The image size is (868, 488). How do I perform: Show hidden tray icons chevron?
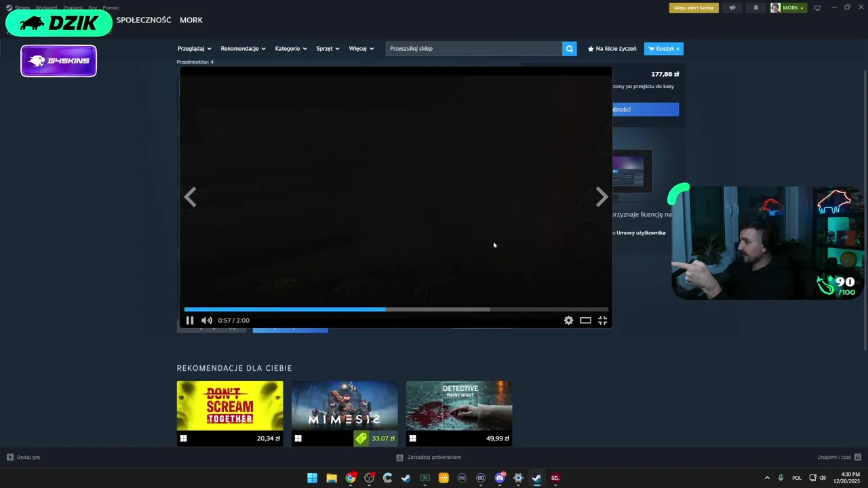(x=767, y=478)
